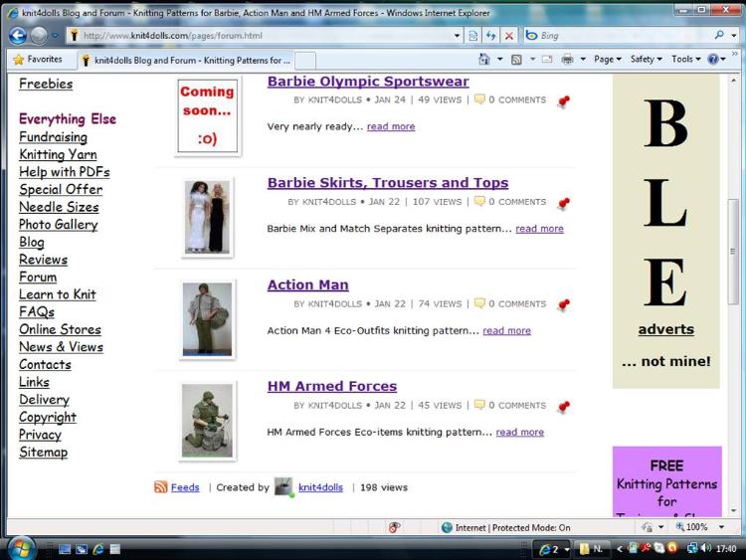Open the Page dropdown menu
This screenshot has width=746, height=560.
pyautogui.click(x=608, y=60)
